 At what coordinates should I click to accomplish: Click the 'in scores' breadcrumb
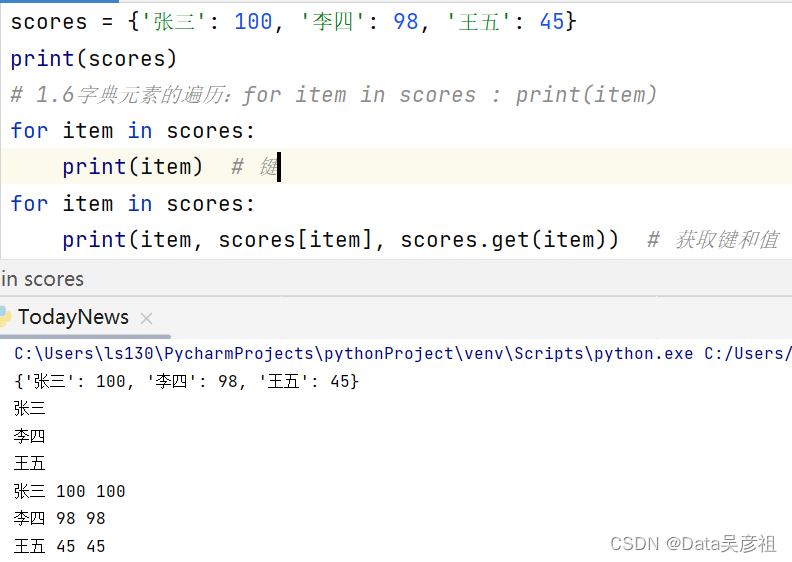tap(42, 279)
